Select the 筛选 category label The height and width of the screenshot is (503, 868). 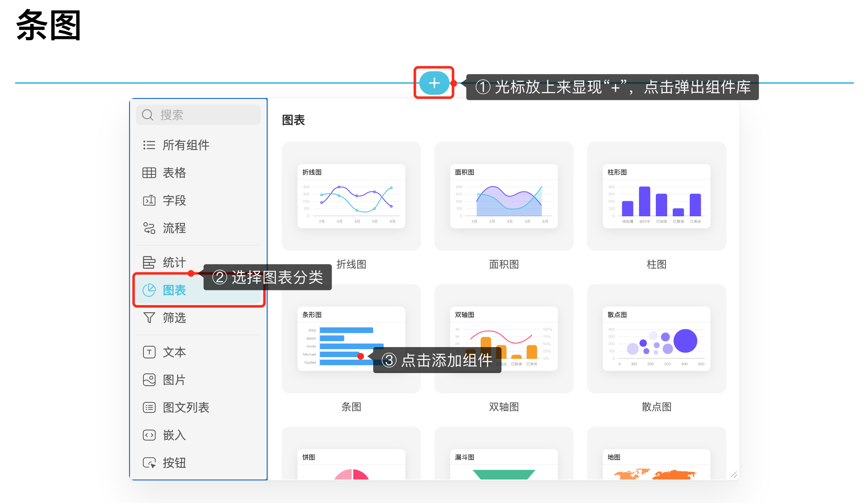(174, 318)
